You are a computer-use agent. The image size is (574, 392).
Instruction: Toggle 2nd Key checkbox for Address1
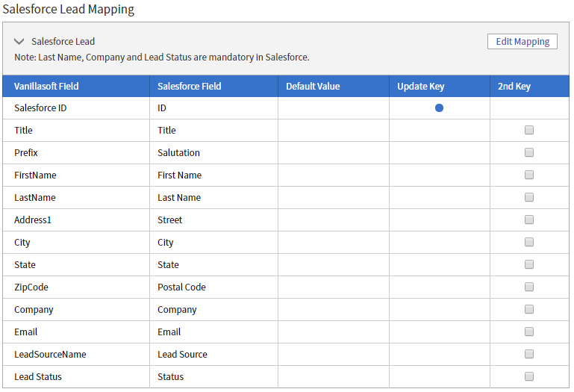tap(528, 220)
